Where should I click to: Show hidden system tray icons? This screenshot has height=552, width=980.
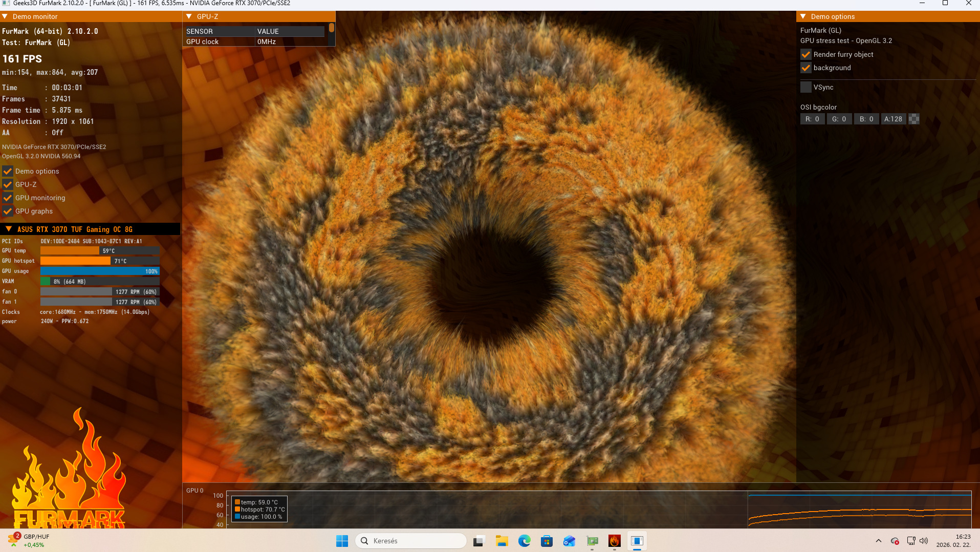879,541
